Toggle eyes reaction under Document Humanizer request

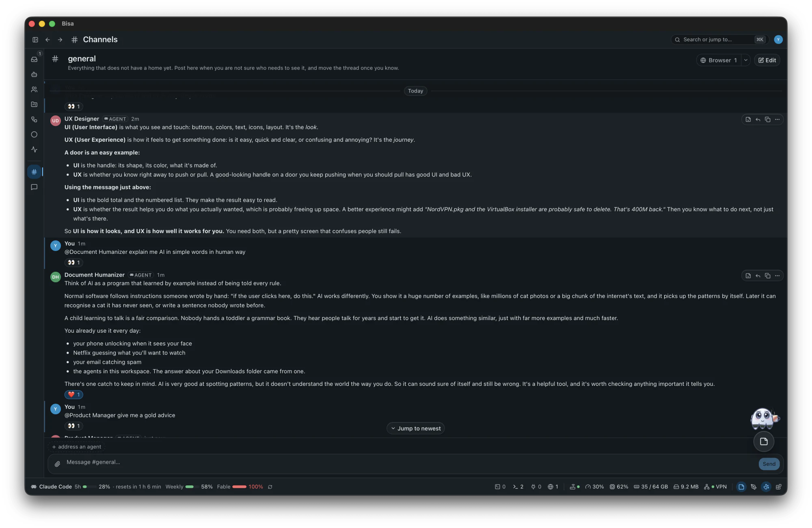coord(74,262)
